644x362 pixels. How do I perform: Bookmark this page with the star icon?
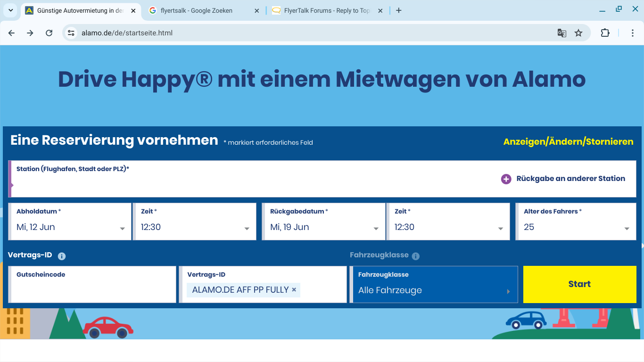click(578, 33)
